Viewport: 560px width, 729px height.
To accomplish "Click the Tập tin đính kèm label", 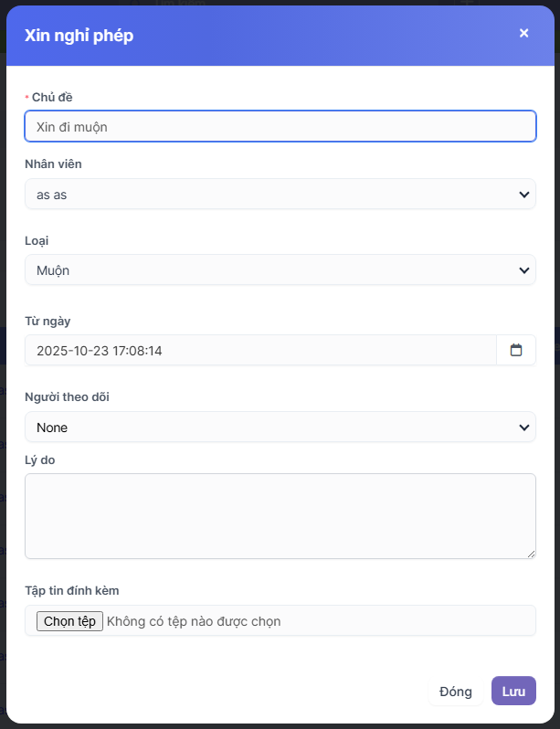I will click(71, 591).
